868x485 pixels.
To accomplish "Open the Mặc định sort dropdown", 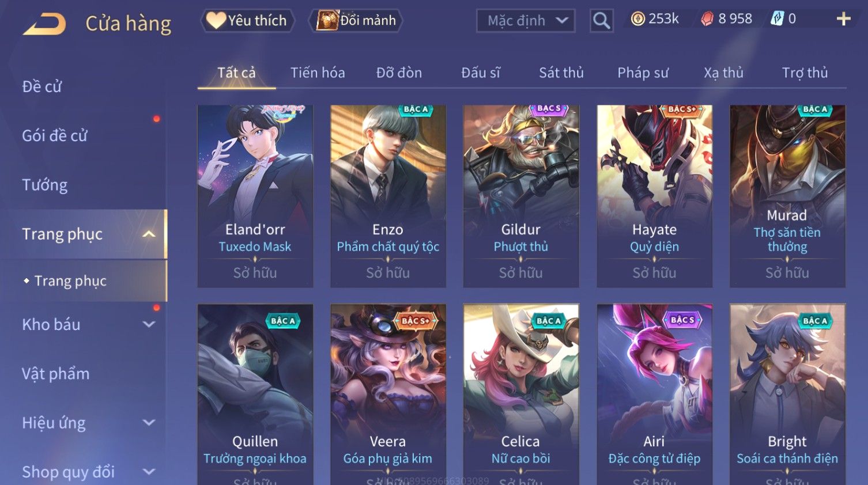I will [526, 21].
